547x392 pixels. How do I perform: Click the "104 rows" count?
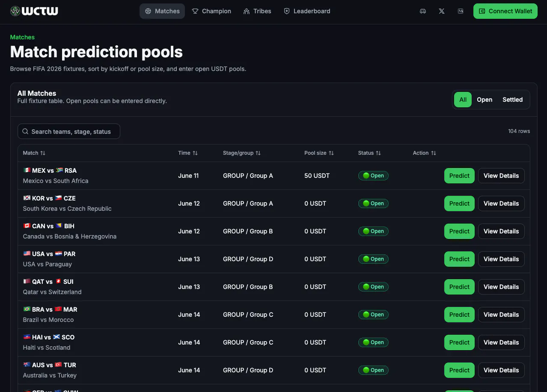pos(519,131)
